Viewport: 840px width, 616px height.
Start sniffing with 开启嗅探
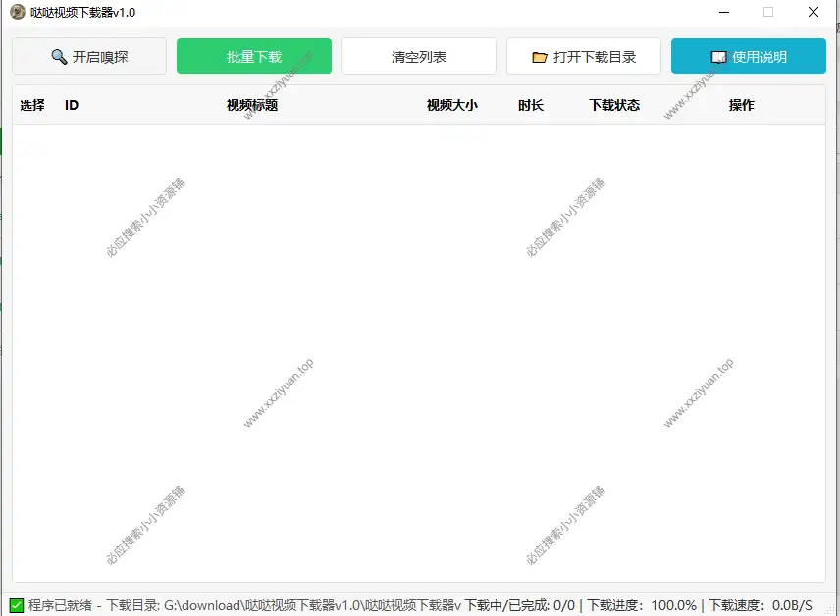[88, 56]
